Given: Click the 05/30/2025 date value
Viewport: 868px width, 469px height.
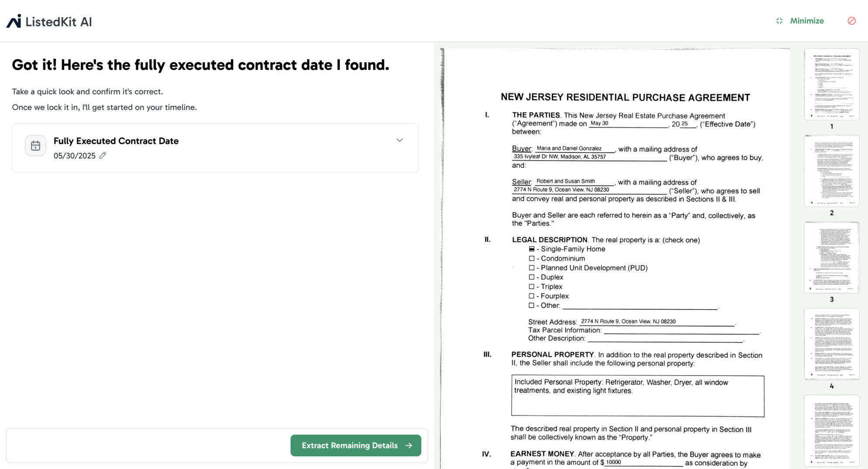Looking at the screenshot, I should click(74, 156).
